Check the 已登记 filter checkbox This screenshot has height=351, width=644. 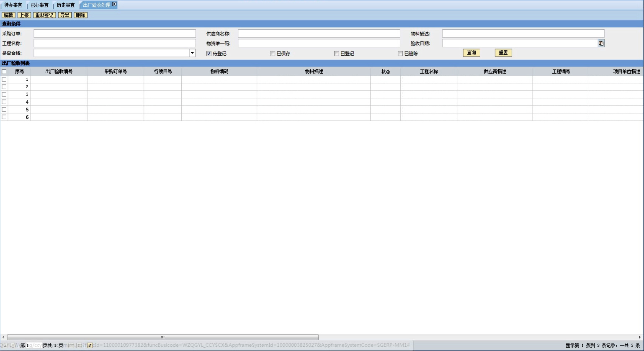click(x=337, y=54)
